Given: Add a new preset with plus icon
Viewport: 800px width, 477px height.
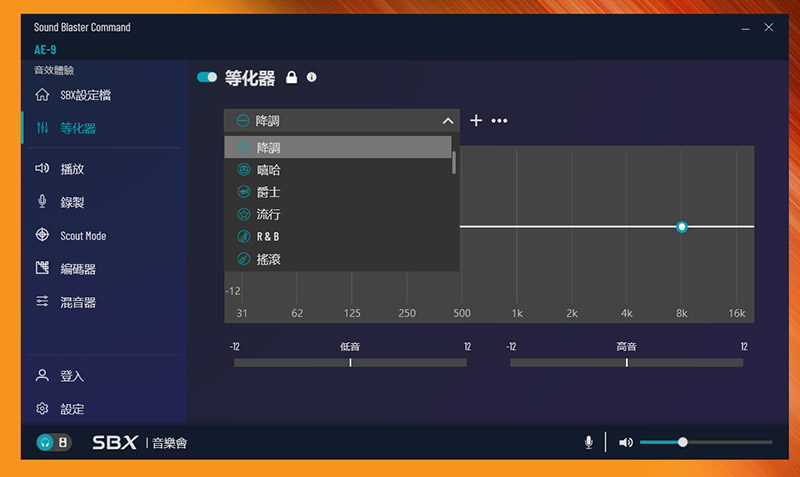Looking at the screenshot, I should coord(476,120).
